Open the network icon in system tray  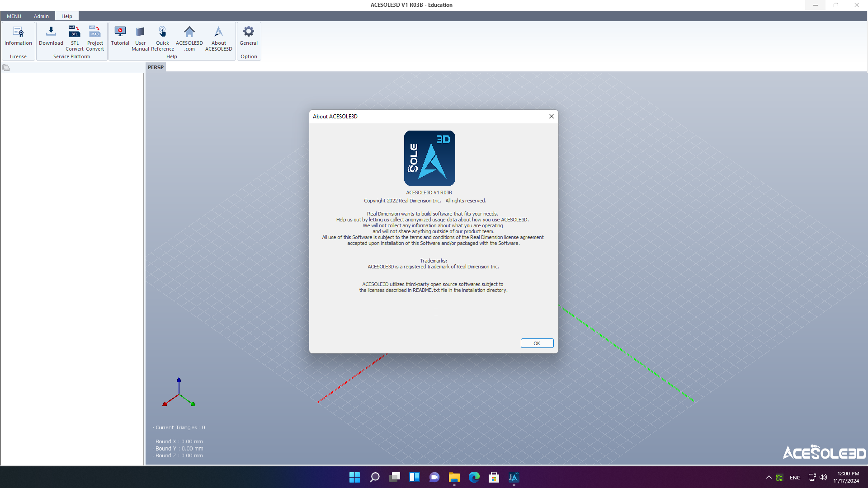tap(812, 477)
